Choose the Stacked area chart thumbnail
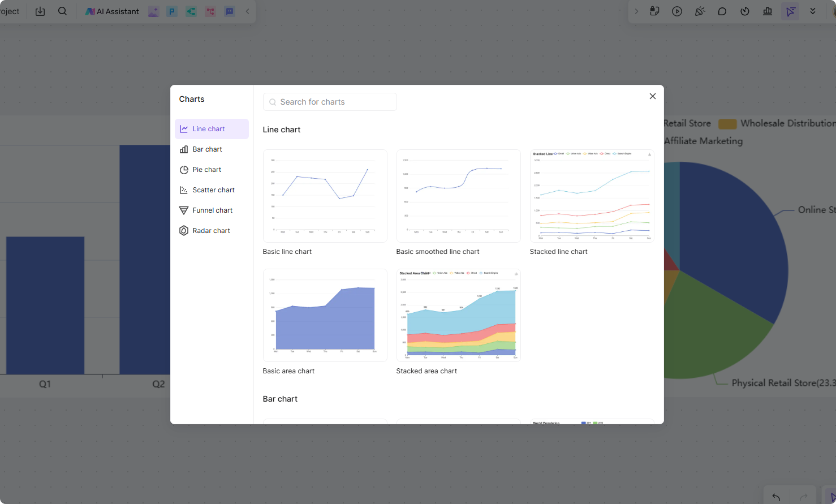Screen dimensions: 836x504 (x=459, y=315)
